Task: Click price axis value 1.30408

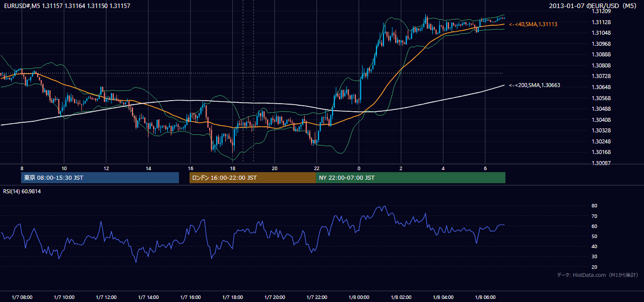Action: pos(602,120)
